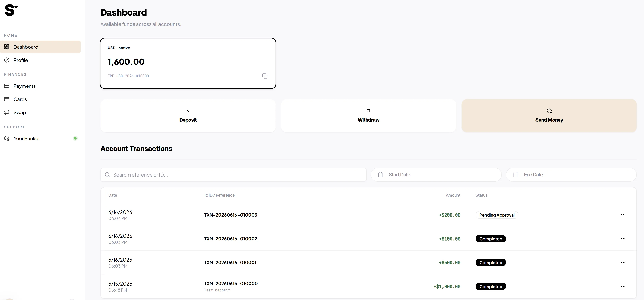Click the Amount column header

click(x=453, y=195)
